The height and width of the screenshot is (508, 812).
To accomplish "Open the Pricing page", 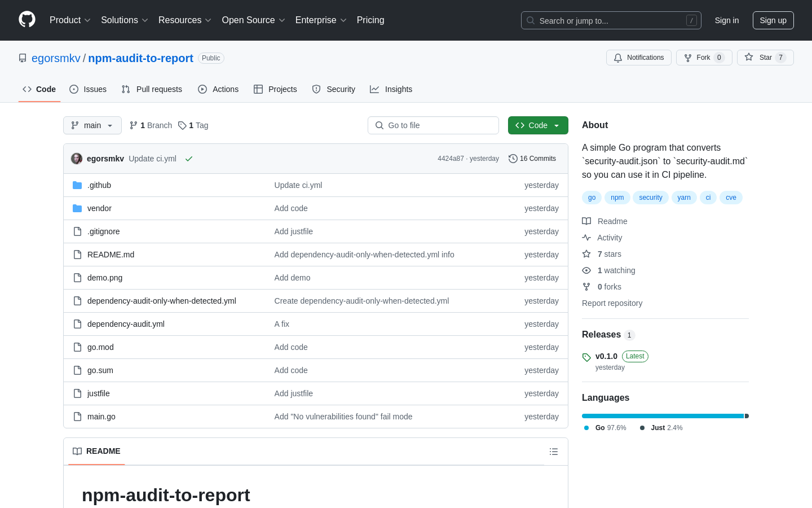I will 370,20.
